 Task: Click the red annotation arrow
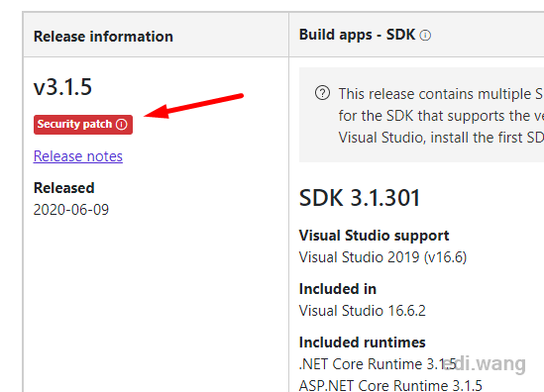(193, 106)
